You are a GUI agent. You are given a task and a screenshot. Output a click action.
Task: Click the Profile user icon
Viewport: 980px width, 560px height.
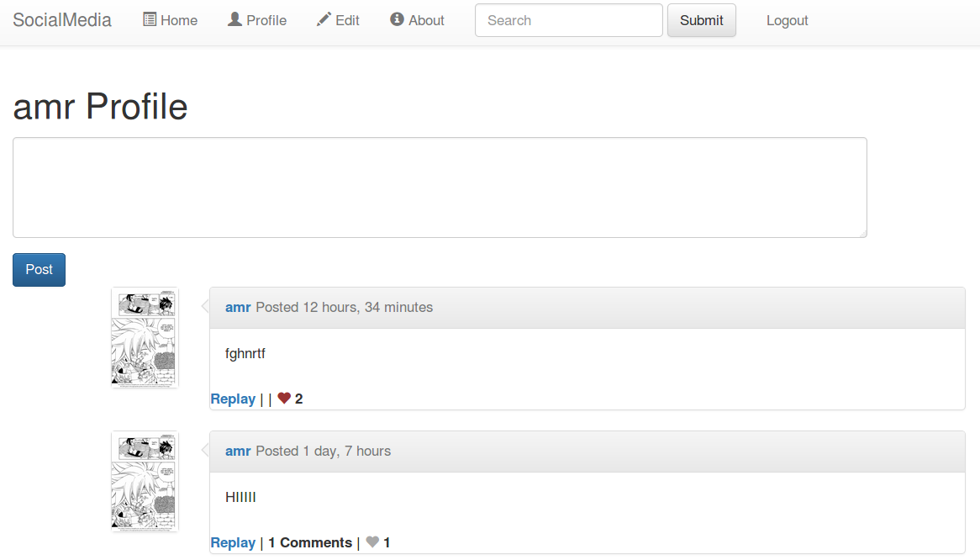[234, 19]
